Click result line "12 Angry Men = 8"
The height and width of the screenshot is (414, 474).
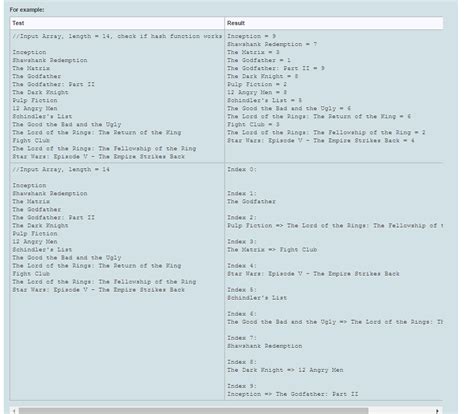257,92
